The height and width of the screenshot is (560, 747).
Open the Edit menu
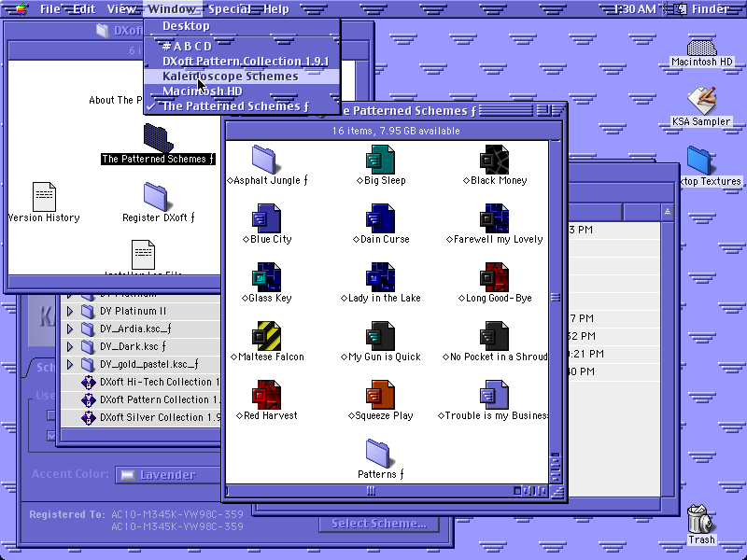click(x=84, y=8)
